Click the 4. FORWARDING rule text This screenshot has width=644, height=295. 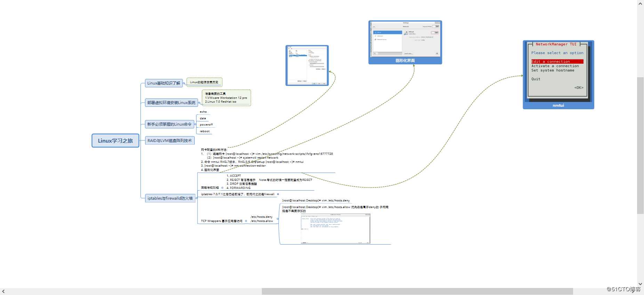pyautogui.click(x=239, y=188)
